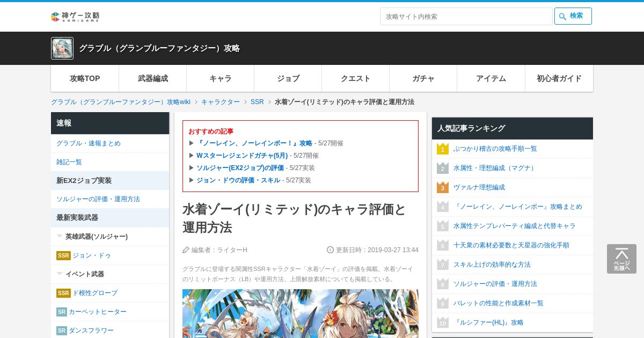The width and height of the screenshot is (644, 338).
Task: Open 『ノーレイン、ノーレインボー！』攻略 recommended article
Action: 254,143
